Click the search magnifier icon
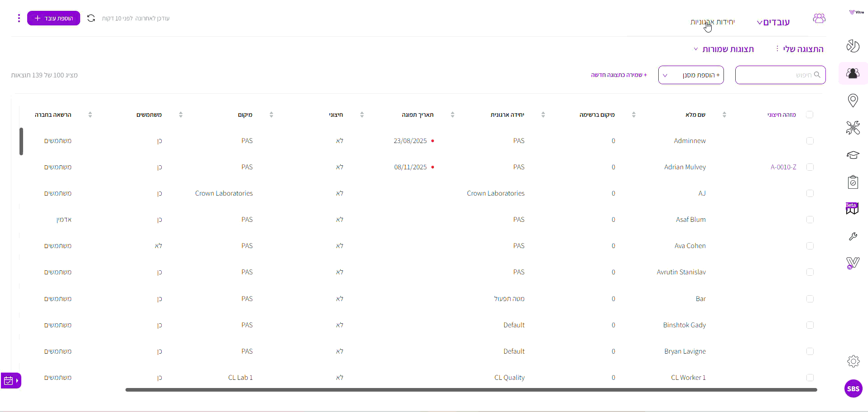The height and width of the screenshot is (412, 868). [x=817, y=75]
